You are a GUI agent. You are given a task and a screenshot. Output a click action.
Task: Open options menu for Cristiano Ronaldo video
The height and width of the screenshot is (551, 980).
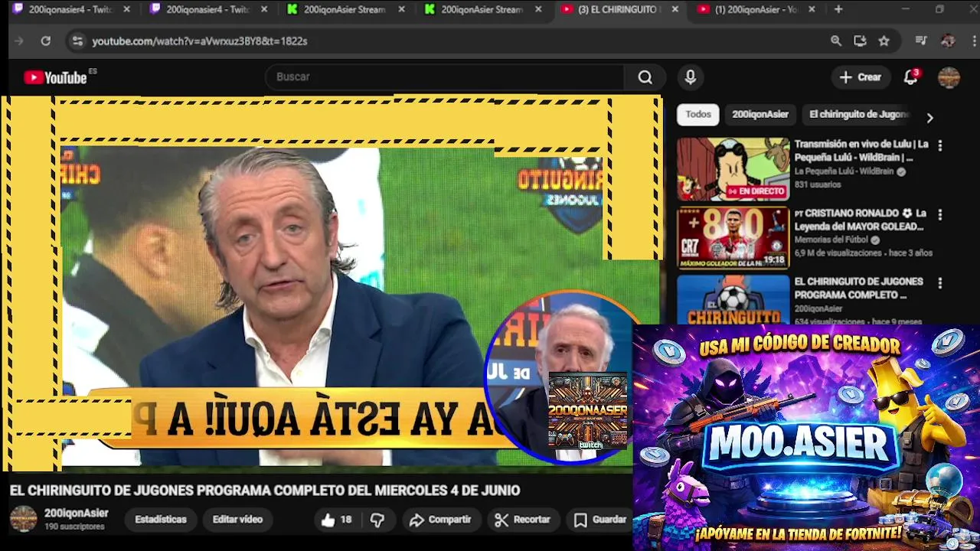[939, 215]
